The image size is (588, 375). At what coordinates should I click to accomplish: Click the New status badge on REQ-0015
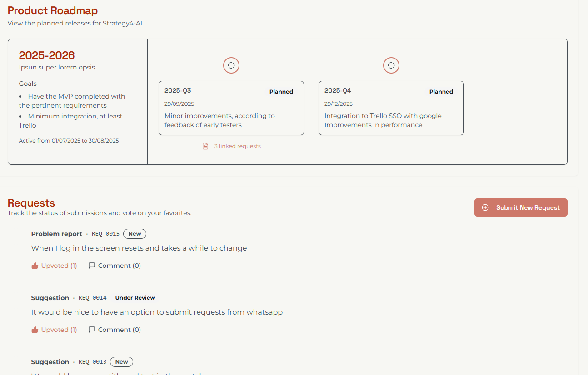[135, 234]
